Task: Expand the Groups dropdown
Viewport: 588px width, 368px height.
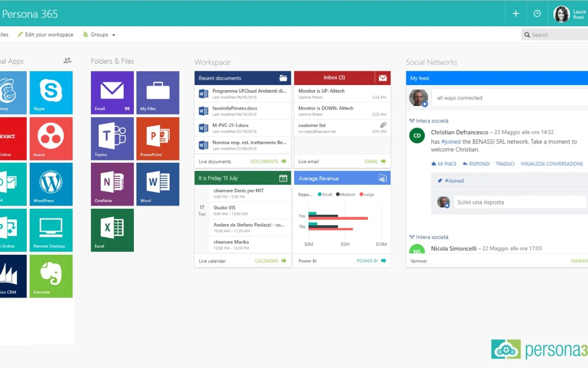Action: 99,35
